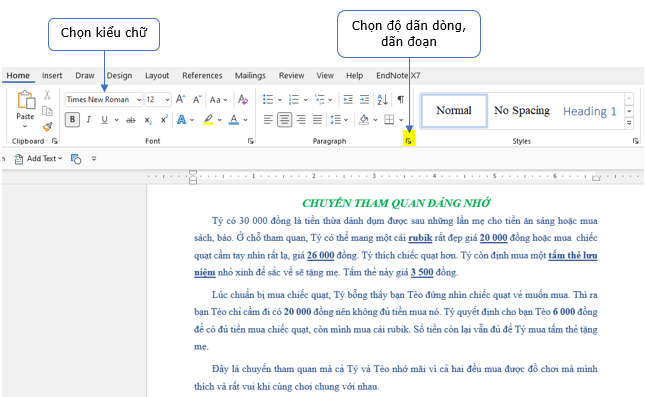
Task: Toggle Underline formatting
Action: click(x=104, y=120)
